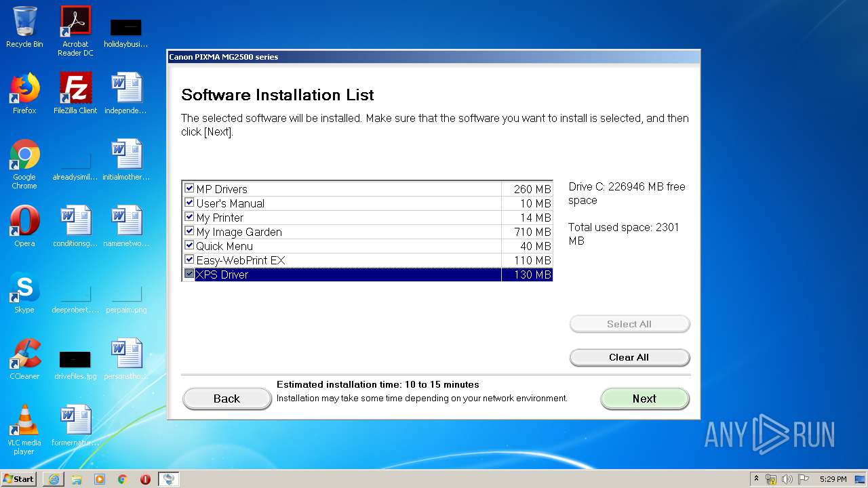Select the namenetwo... Word document icon
The width and height of the screenshot is (868, 488).
126,226
